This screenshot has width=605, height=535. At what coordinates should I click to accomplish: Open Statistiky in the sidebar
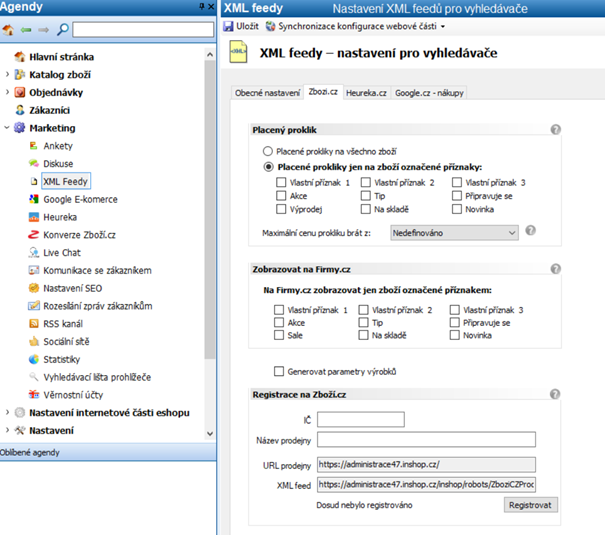(61, 359)
